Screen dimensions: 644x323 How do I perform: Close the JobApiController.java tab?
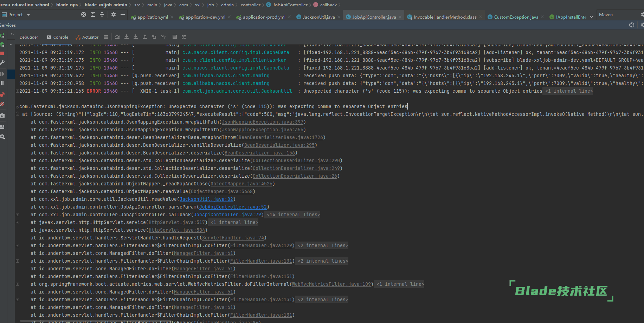(x=400, y=17)
